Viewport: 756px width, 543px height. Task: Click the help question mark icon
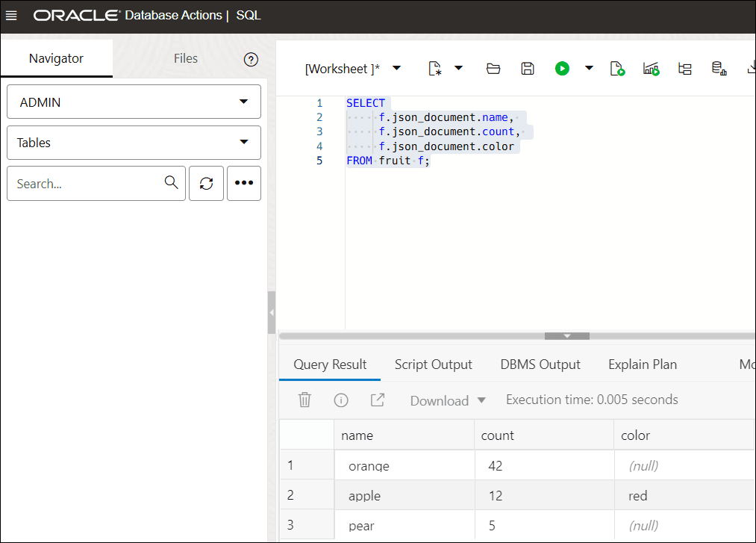[251, 58]
